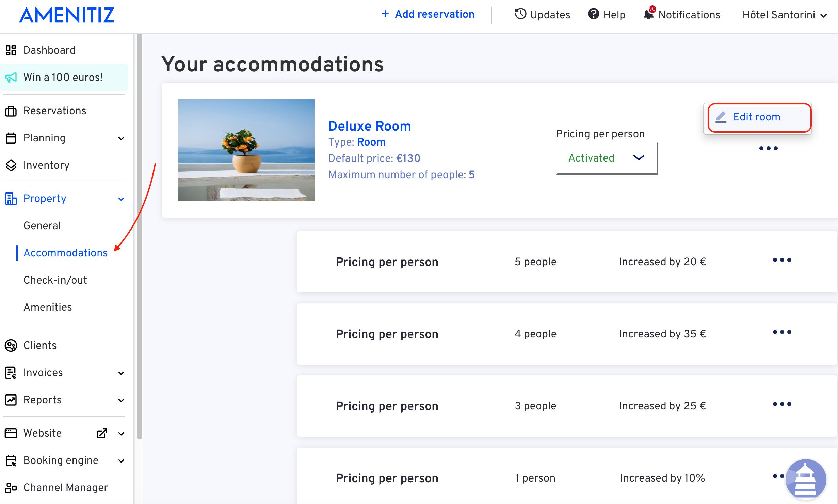The height and width of the screenshot is (504, 838).
Task: Click the pencil icon in Edit room
Action: [721, 117]
